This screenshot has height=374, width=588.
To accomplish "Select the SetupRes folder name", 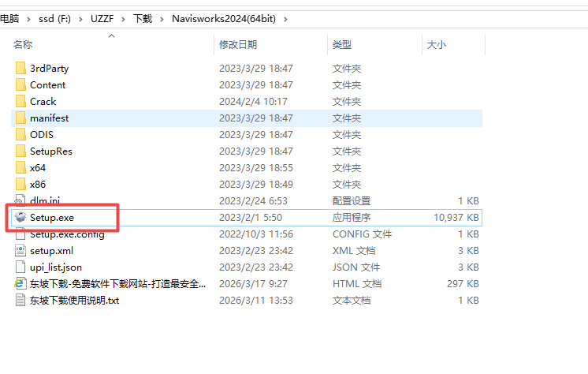I will click(51, 151).
